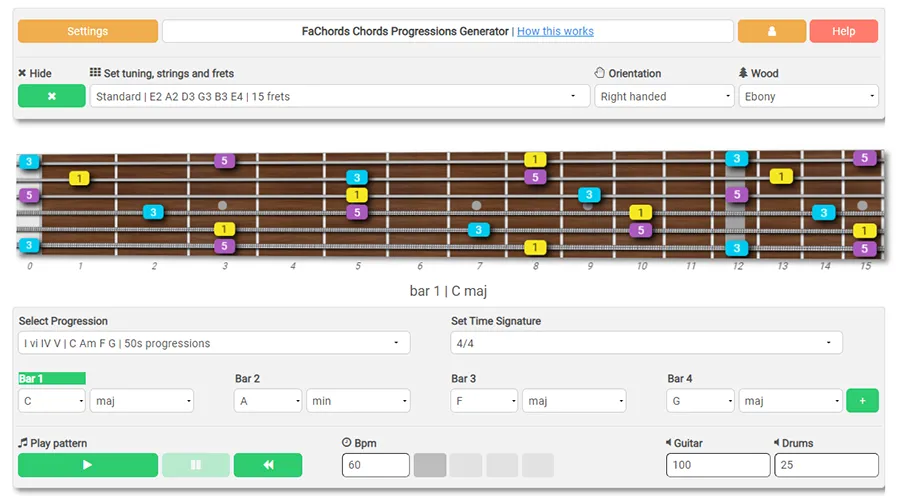Open the Time Signature 4/4 dropdown

646,343
